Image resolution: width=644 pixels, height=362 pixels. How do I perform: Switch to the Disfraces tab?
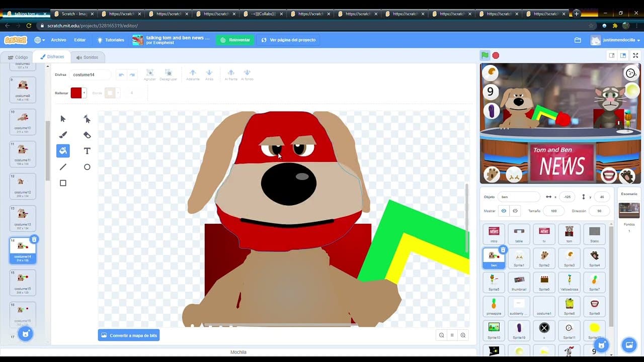[x=52, y=57]
